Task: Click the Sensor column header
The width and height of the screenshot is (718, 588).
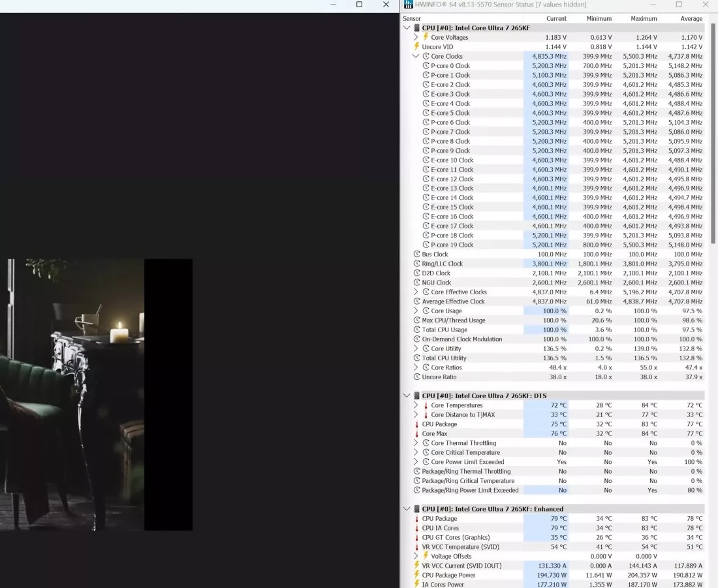Action: click(412, 19)
